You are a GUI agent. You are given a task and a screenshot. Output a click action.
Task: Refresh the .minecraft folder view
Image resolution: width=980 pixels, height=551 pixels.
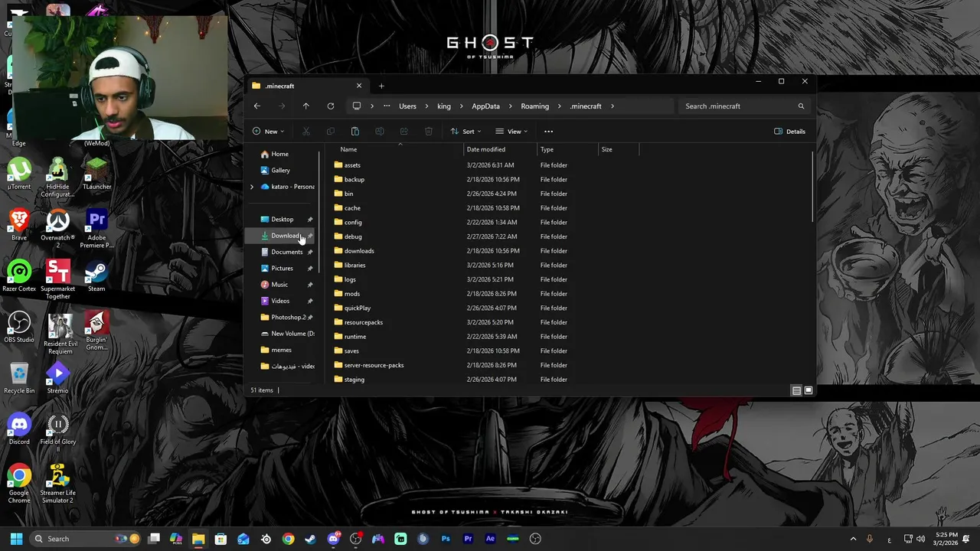pyautogui.click(x=330, y=106)
